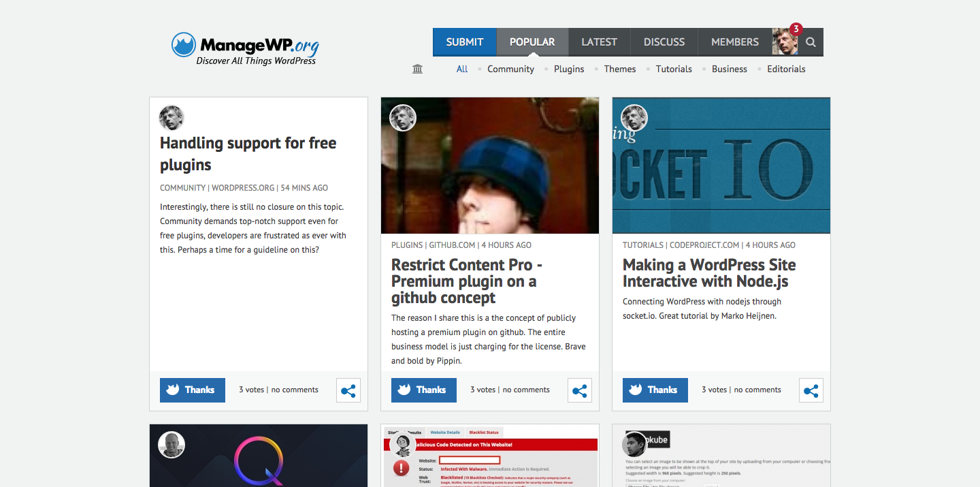This screenshot has height=487, width=980.
Task: Share the Restrict Content Pro post
Action: click(x=580, y=390)
